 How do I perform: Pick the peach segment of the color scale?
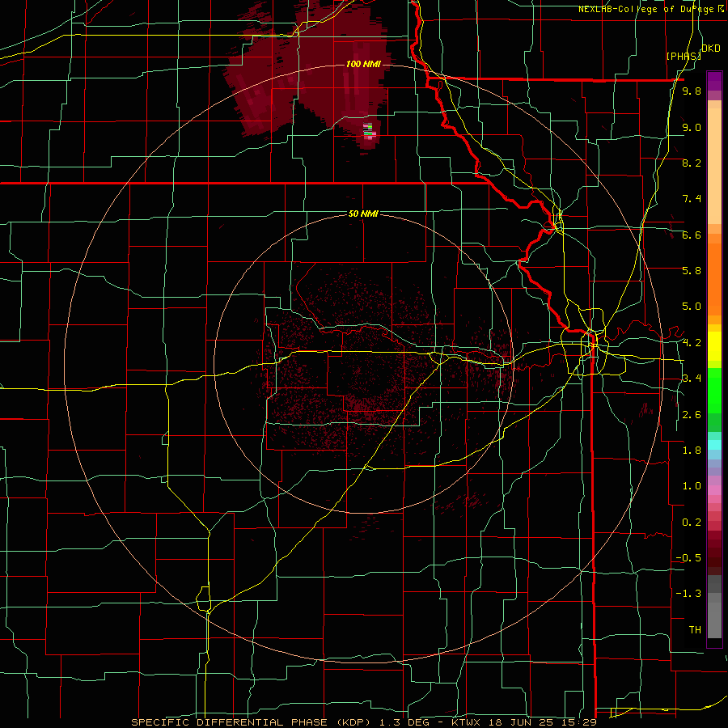click(714, 163)
